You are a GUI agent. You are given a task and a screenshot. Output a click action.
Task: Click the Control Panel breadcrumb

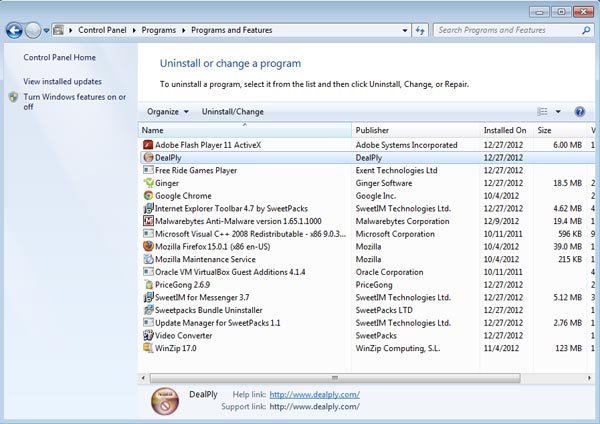coord(102,30)
